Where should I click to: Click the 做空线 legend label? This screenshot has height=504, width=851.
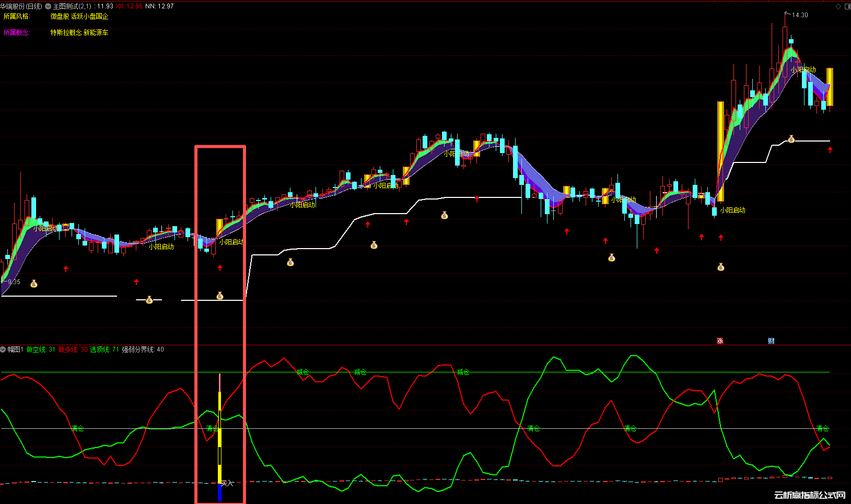pos(37,349)
